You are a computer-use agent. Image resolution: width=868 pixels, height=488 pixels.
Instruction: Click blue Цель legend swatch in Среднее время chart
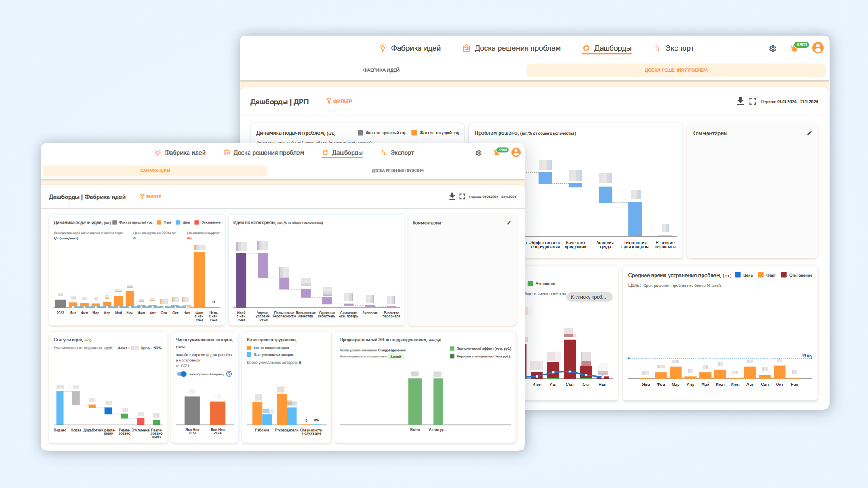pyautogui.click(x=738, y=275)
